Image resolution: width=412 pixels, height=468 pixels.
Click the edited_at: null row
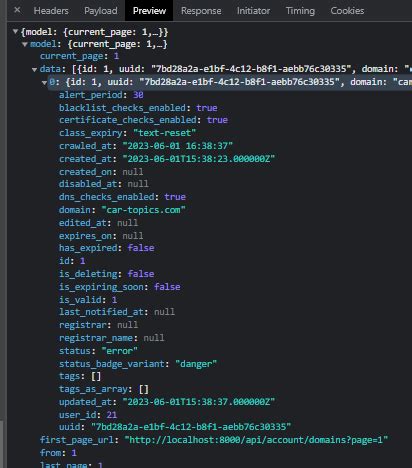click(98, 223)
